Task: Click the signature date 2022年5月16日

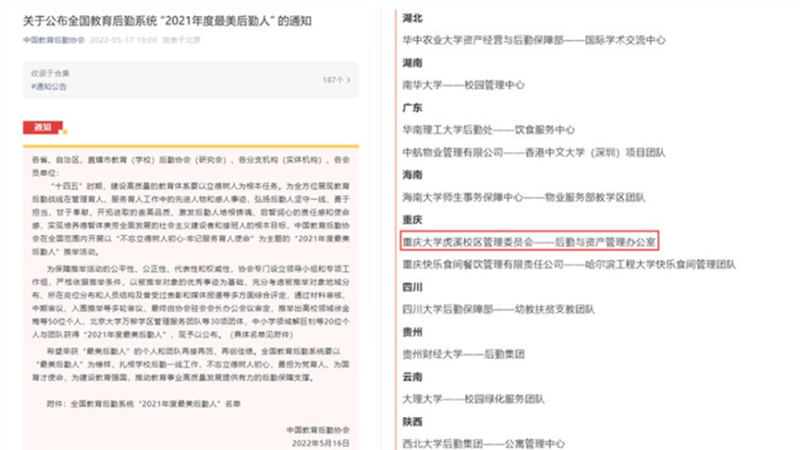Action: [320, 443]
